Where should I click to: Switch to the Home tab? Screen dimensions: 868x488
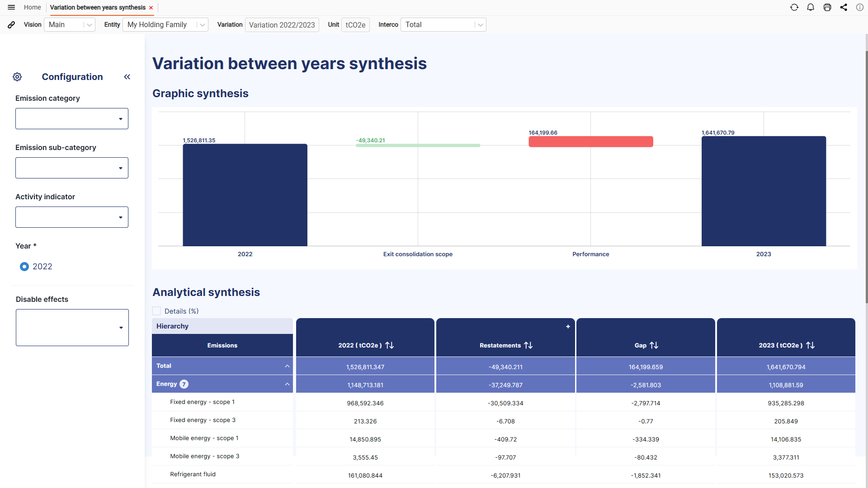point(32,7)
